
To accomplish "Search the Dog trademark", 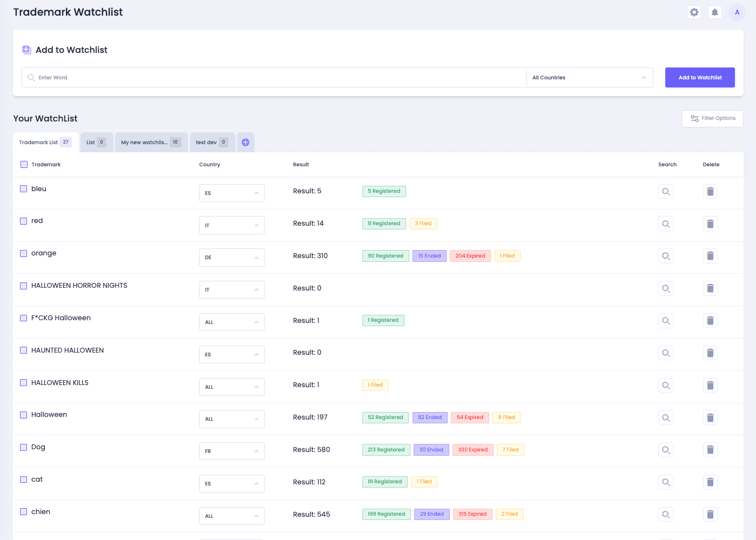I will point(666,450).
